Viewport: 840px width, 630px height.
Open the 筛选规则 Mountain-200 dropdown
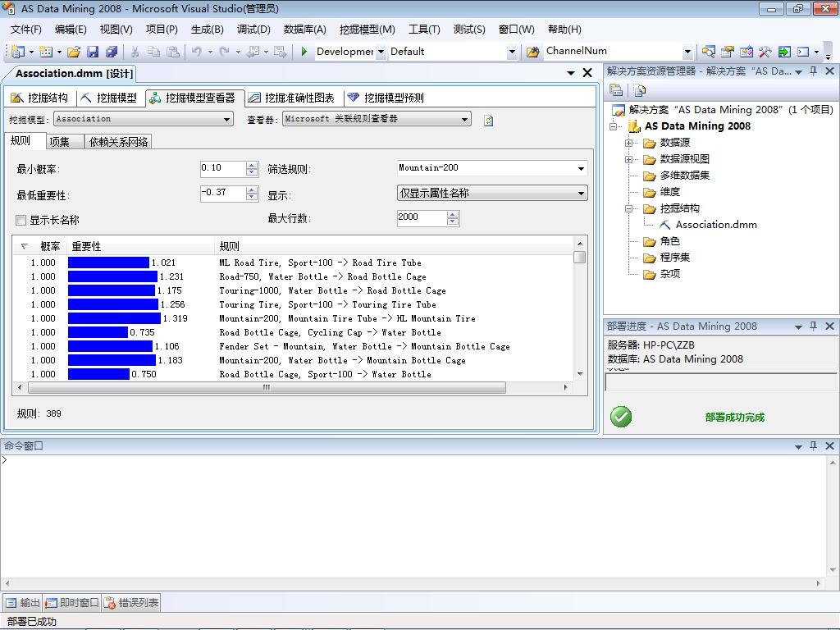[581, 168]
